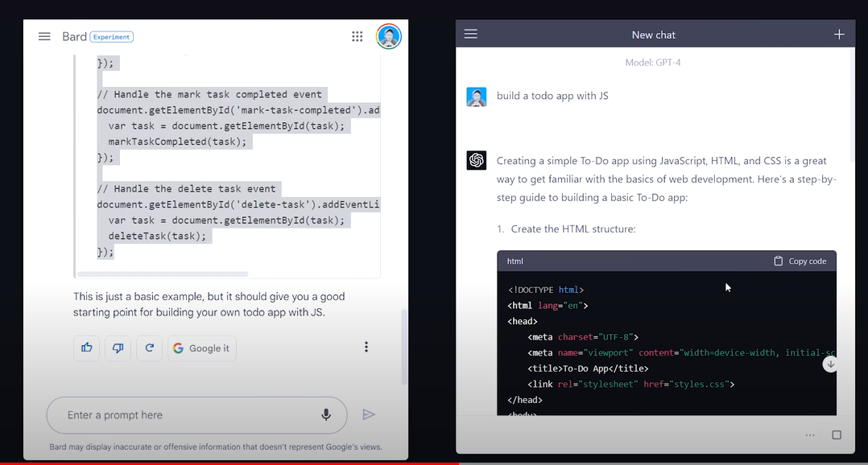Screen dimensions: 868x465
Task: Click ChatGPT logo avatar beside response
Action: tap(476, 160)
